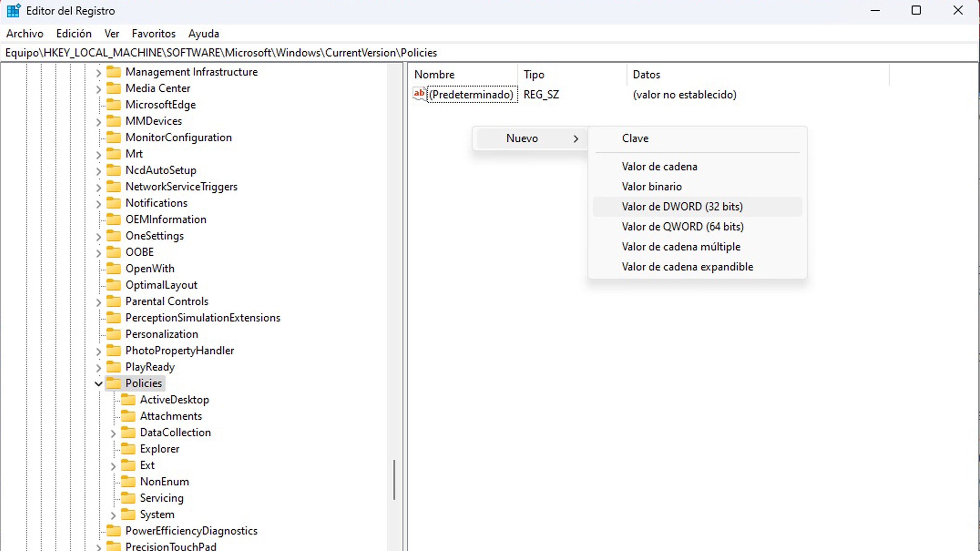Click the Explorer folder icon

pos(128,448)
